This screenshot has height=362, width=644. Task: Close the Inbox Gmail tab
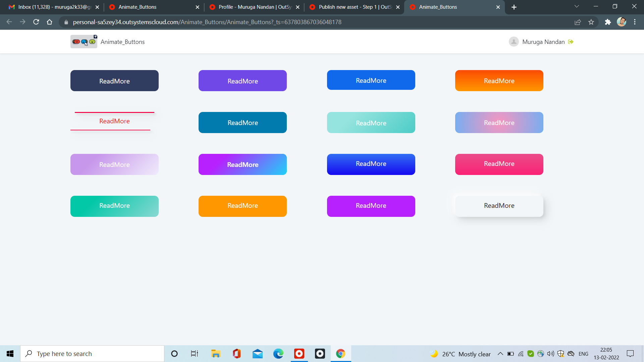click(x=97, y=7)
